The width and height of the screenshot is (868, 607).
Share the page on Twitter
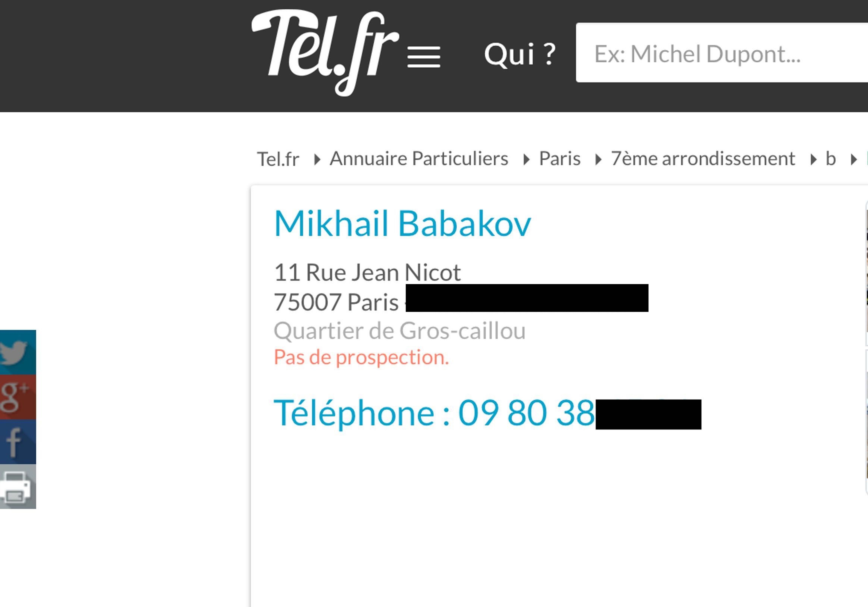(x=17, y=352)
